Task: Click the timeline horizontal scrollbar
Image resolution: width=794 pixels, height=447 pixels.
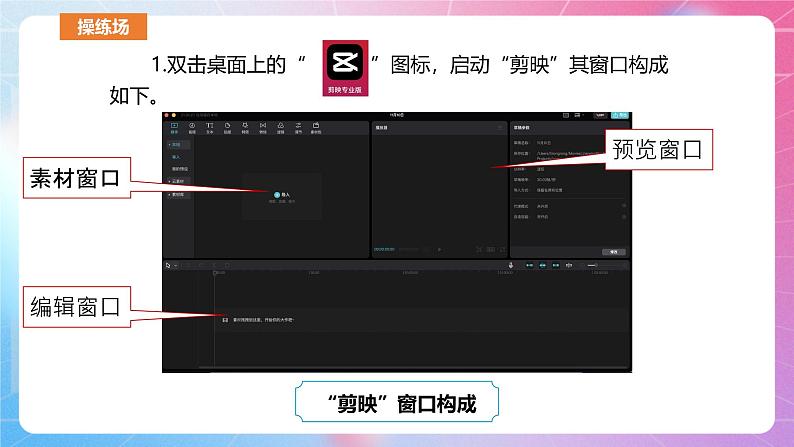Action: [413, 368]
